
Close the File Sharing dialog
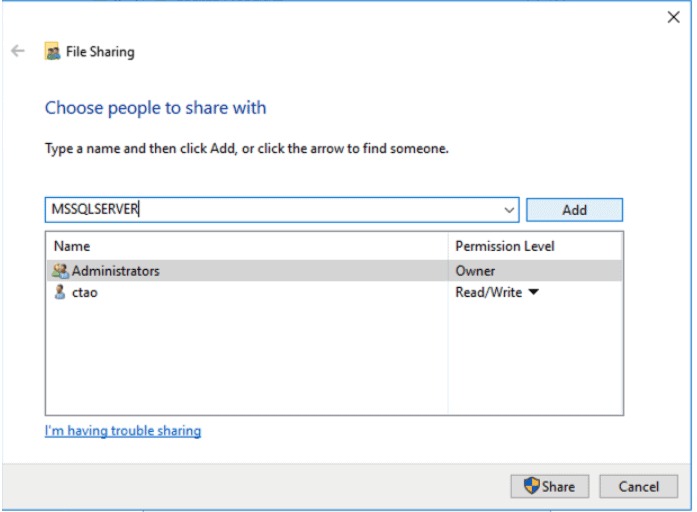673,18
